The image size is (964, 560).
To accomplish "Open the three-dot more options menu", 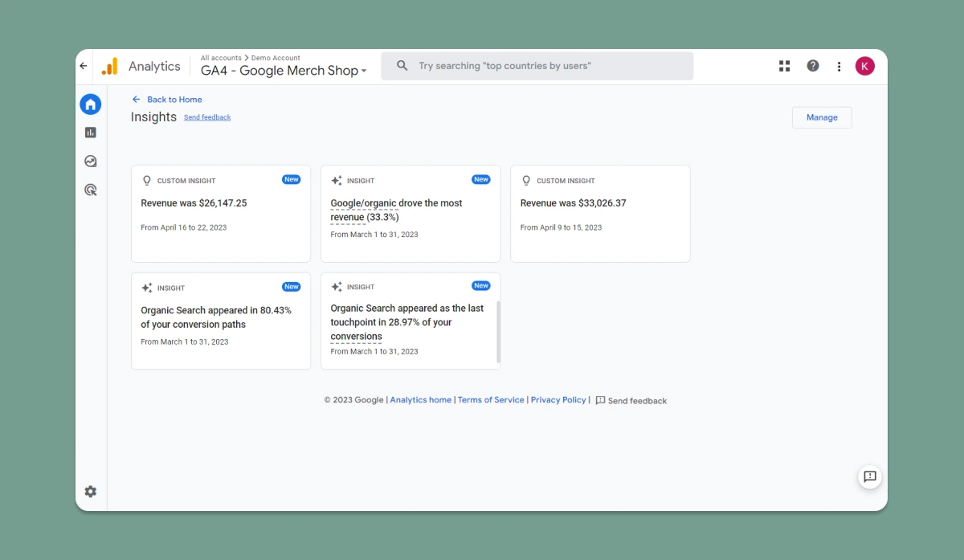I will (839, 66).
